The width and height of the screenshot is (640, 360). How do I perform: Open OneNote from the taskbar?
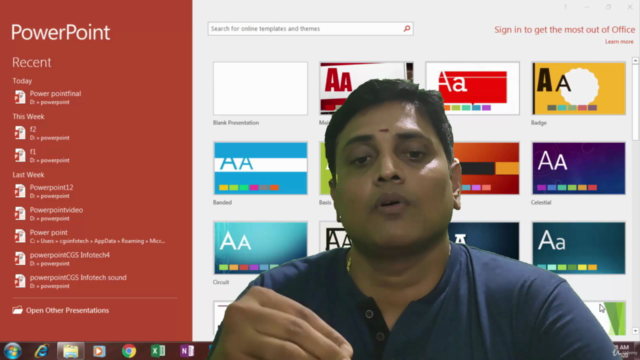coord(187,351)
